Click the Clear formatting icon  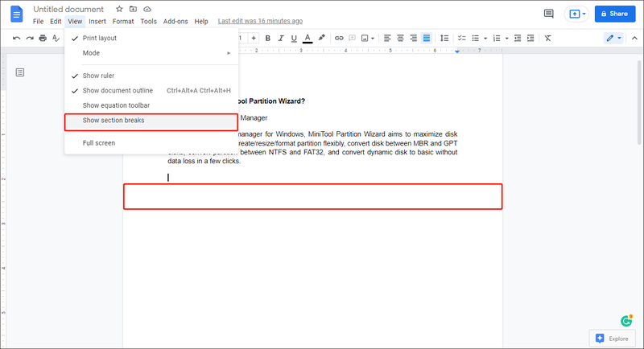[x=548, y=38]
